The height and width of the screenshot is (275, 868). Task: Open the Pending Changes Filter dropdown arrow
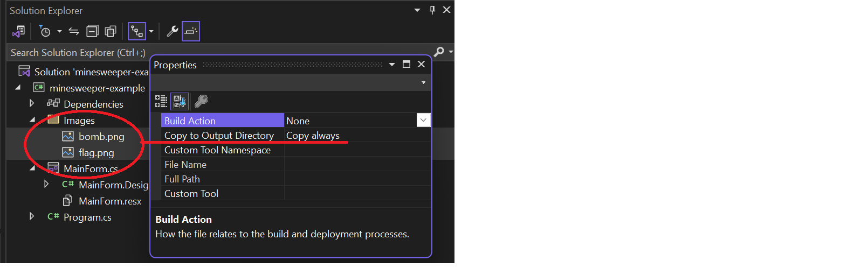(x=59, y=31)
